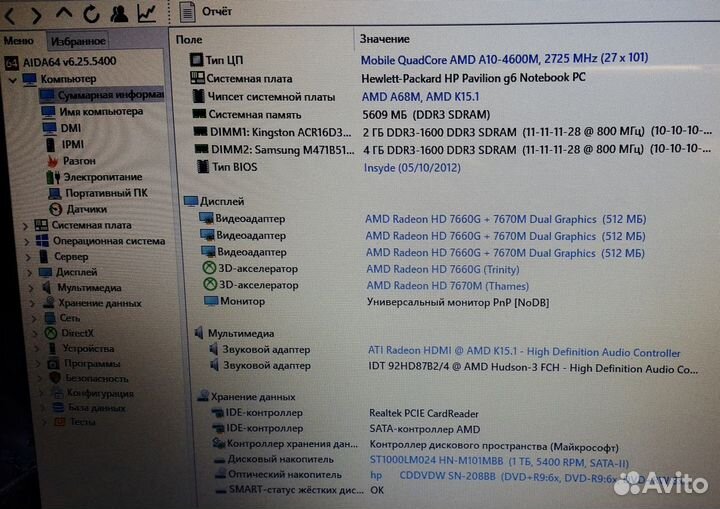
Task: Open Электропитание tree item
Action: pyautogui.click(x=94, y=177)
